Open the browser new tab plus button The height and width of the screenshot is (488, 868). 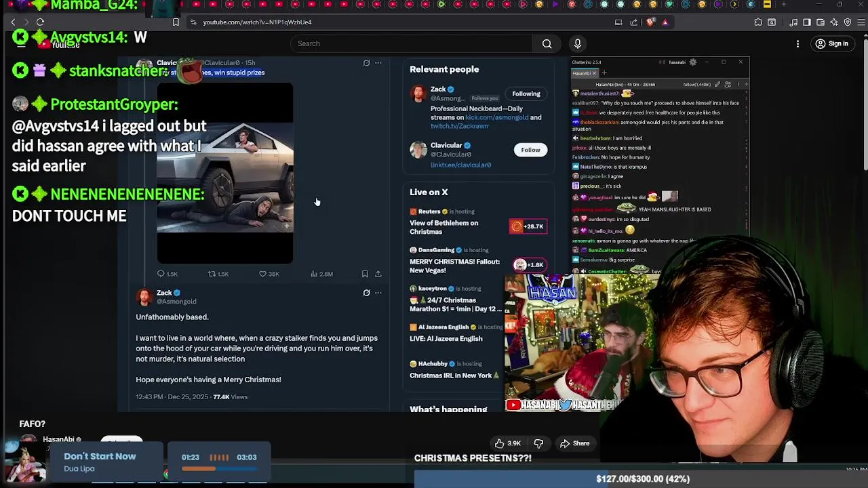pos(783,5)
